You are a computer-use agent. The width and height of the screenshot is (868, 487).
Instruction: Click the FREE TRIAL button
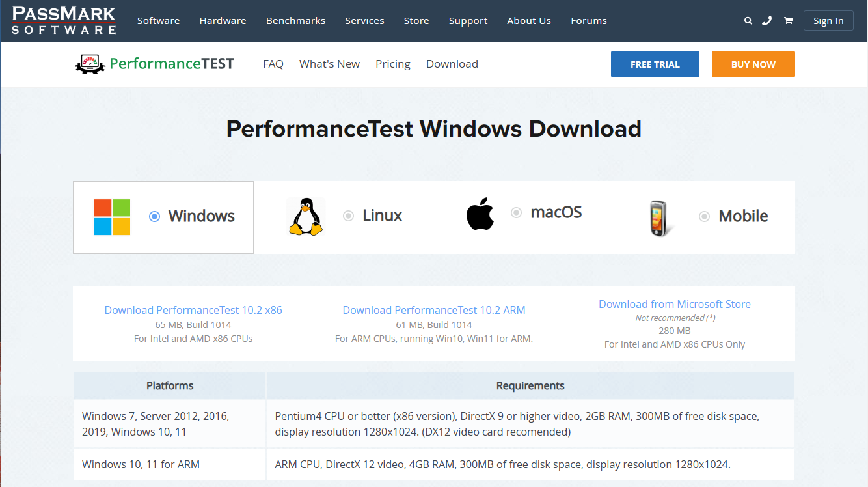[655, 64]
